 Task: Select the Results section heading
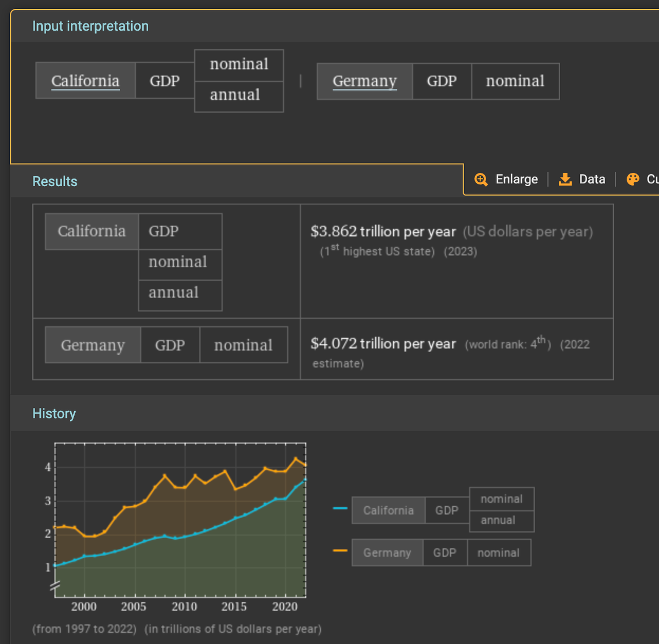(x=55, y=181)
